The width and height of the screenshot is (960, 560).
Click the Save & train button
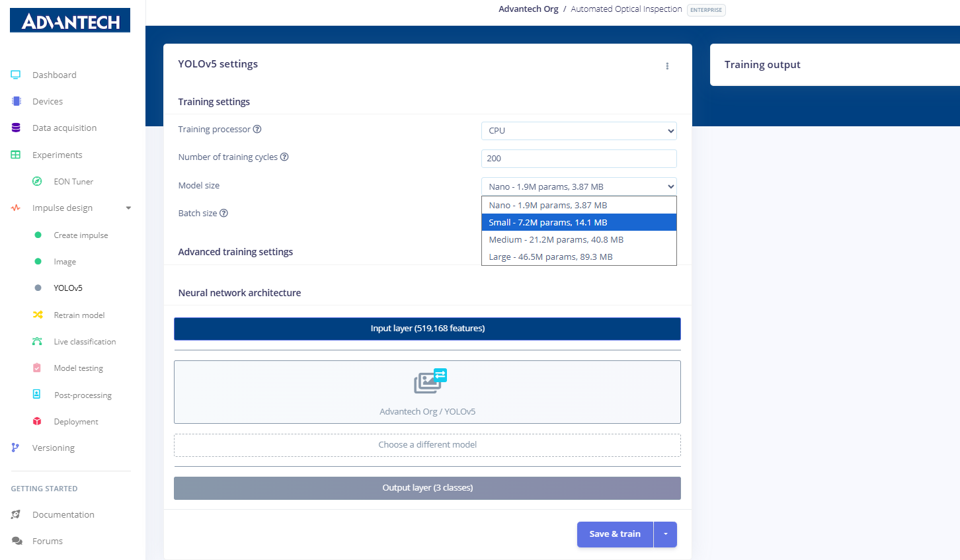point(615,534)
